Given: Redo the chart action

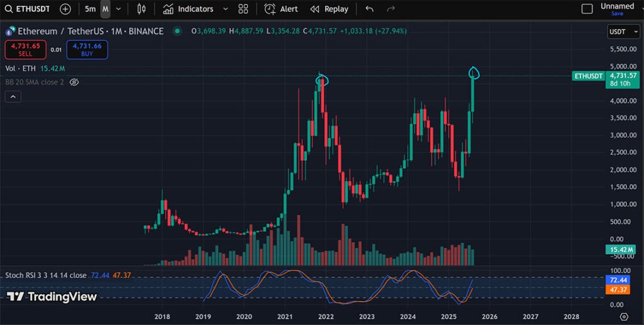Looking at the screenshot, I should (x=391, y=9).
